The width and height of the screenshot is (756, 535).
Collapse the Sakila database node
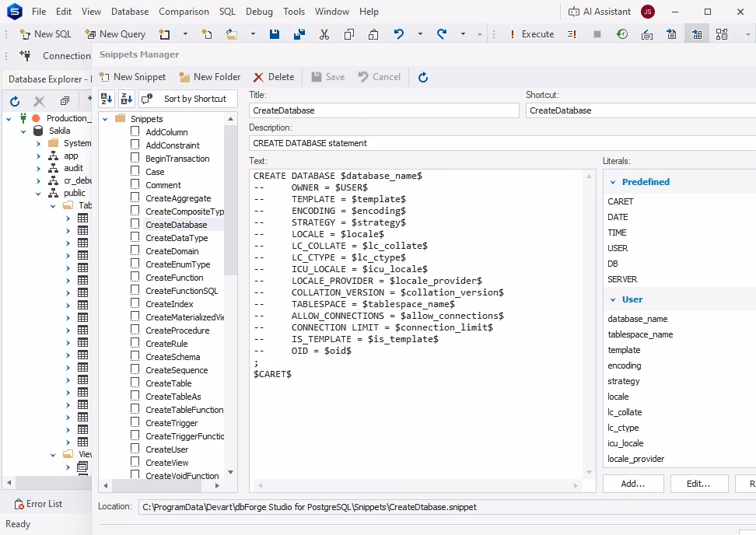click(x=23, y=131)
